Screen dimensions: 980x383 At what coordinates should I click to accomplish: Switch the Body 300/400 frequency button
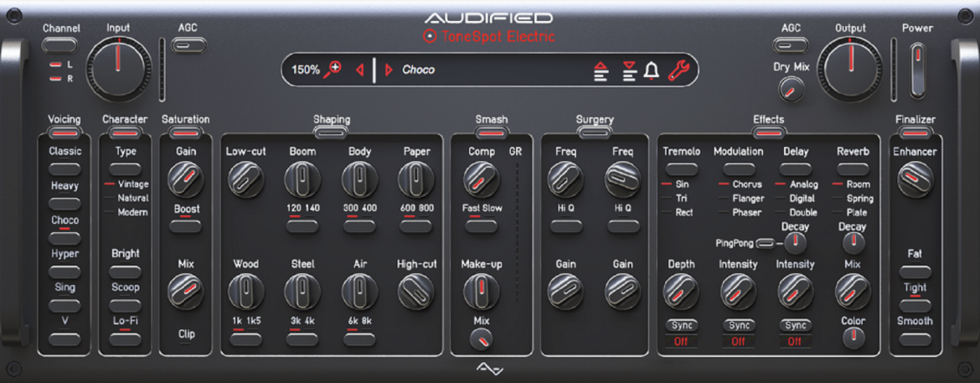pyautogui.click(x=359, y=226)
